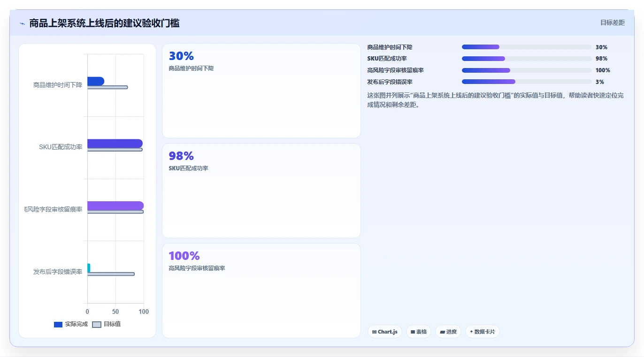The height and width of the screenshot is (357, 644).
Task: Click chart axis label SKU匹配成功率
Action: (x=61, y=147)
